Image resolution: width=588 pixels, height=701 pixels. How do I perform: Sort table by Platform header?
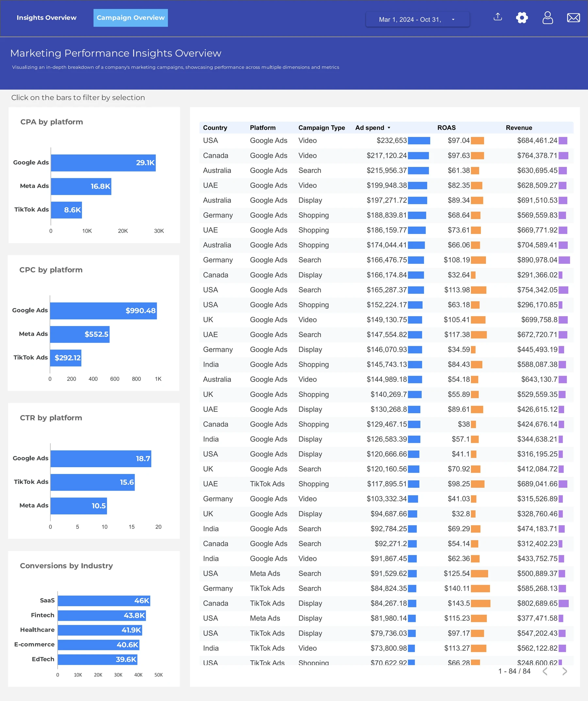263,128
